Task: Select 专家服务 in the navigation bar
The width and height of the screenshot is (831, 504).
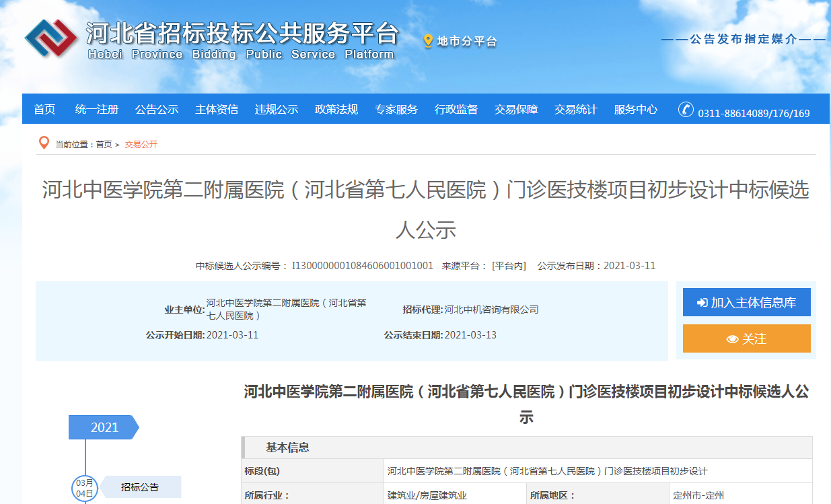Action: (396, 110)
